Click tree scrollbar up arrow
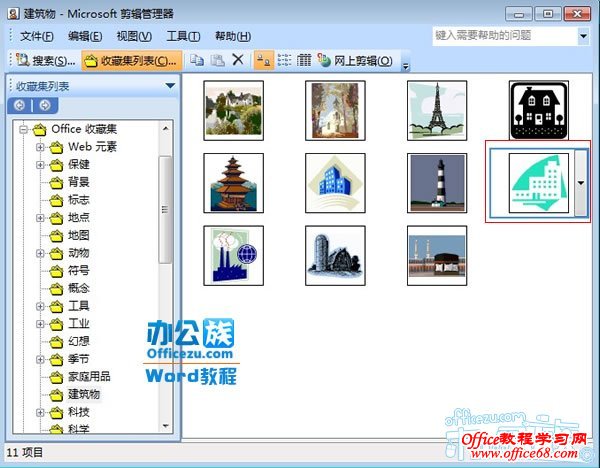The image size is (600, 468). tap(165, 129)
